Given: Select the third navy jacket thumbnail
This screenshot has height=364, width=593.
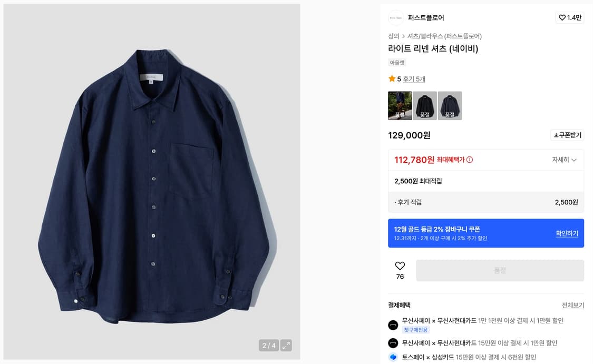Looking at the screenshot, I should click(450, 105).
